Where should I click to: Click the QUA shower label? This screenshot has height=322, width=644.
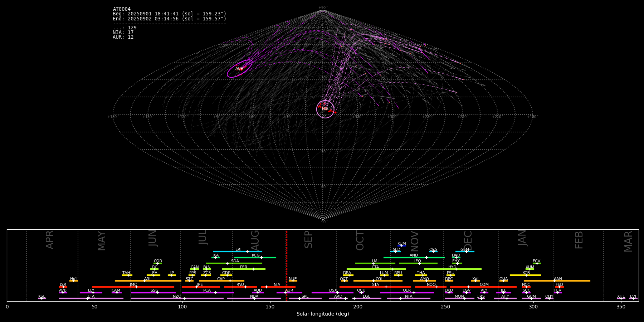[503, 279]
